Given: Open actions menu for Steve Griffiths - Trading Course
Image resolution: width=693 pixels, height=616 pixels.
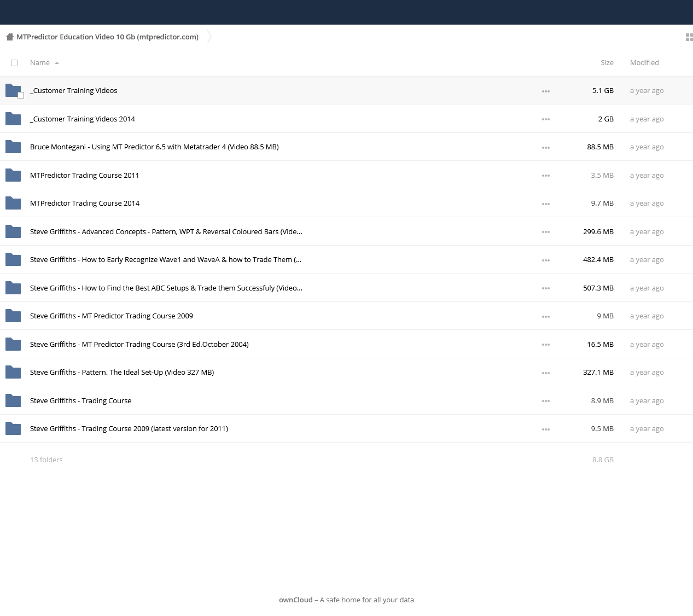Looking at the screenshot, I should click(x=546, y=401).
